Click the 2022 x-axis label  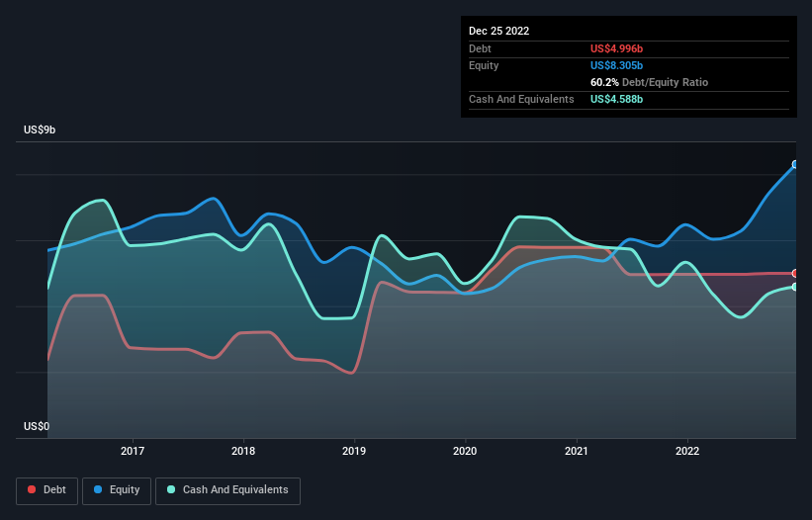coord(687,451)
